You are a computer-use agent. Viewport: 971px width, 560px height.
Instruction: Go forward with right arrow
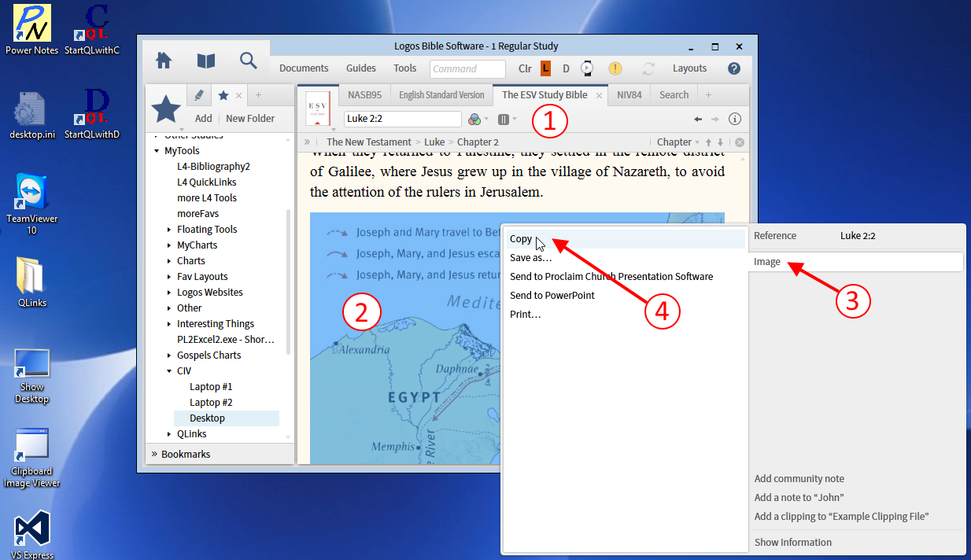(715, 119)
